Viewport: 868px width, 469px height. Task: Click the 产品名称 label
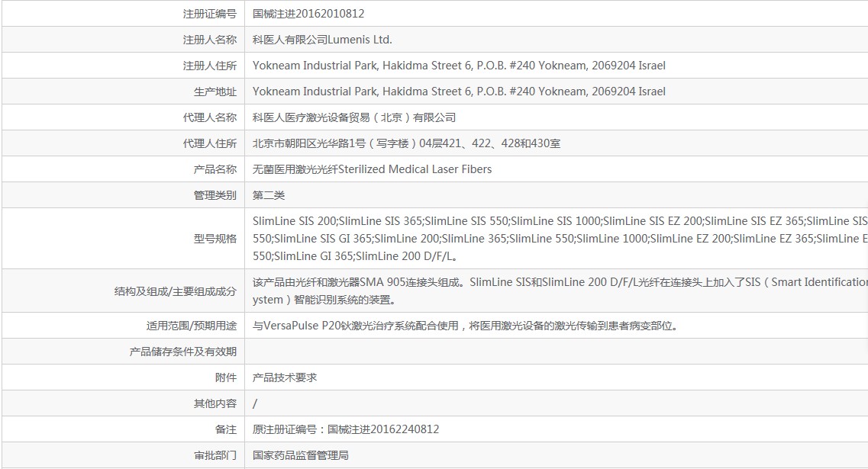(215, 169)
